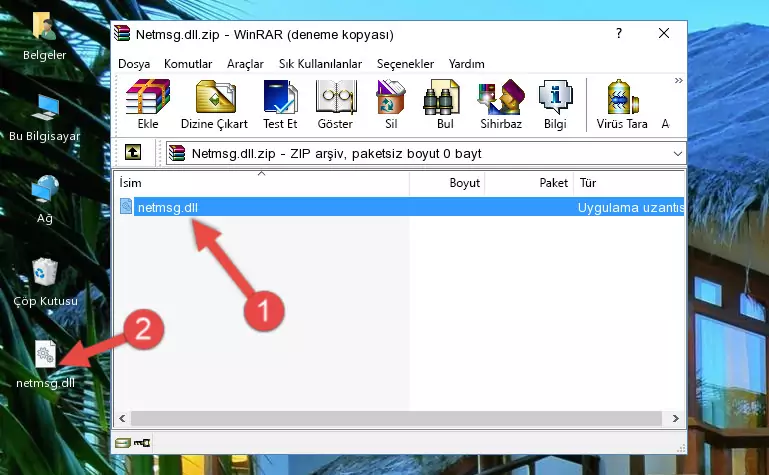Select netmsg.dll file on desktop
Viewport: 769px width, 475px height.
(x=45, y=365)
